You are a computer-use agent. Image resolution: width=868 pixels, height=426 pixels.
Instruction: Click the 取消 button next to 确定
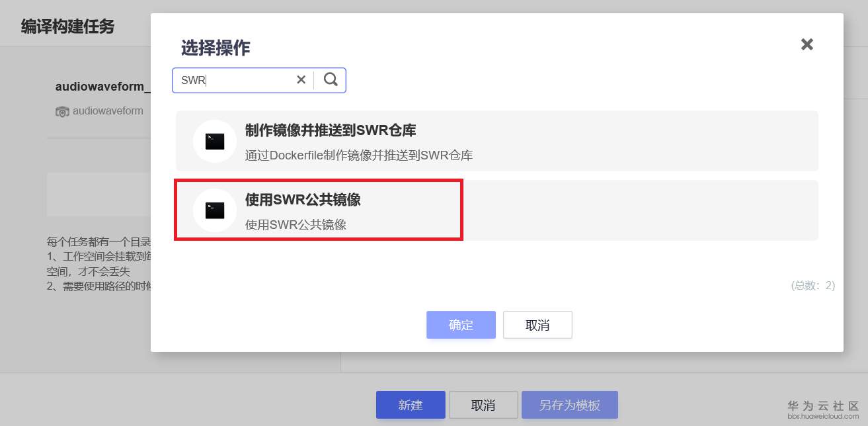(x=537, y=325)
